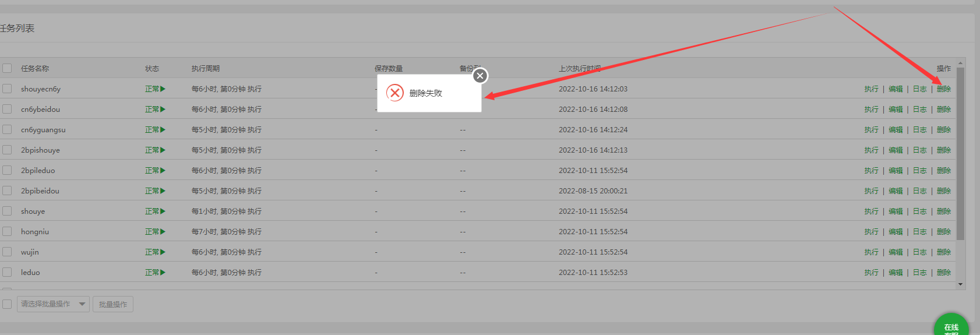Click 执行 for cn6ybeidou task
Screen dimensions: 980x335
click(871, 110)
